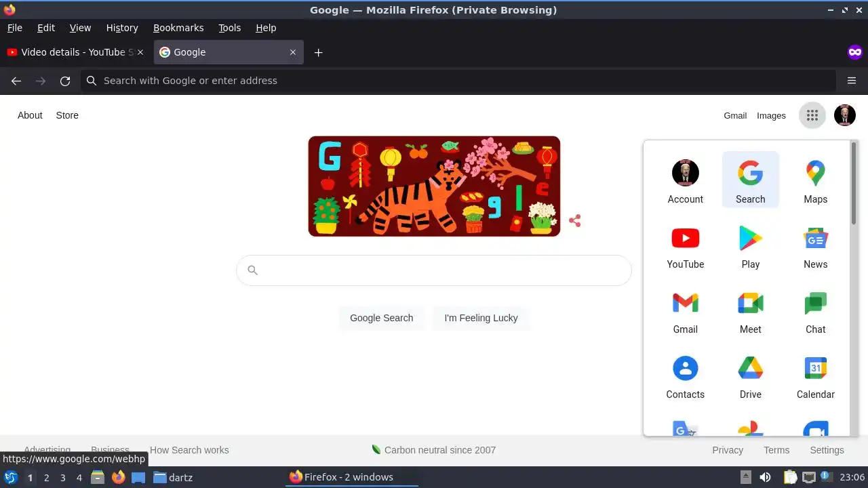This screenshot has width=868, height=488.
Task: Open Google Drive app
Action: pyautogui.click(x=750, y=375)
